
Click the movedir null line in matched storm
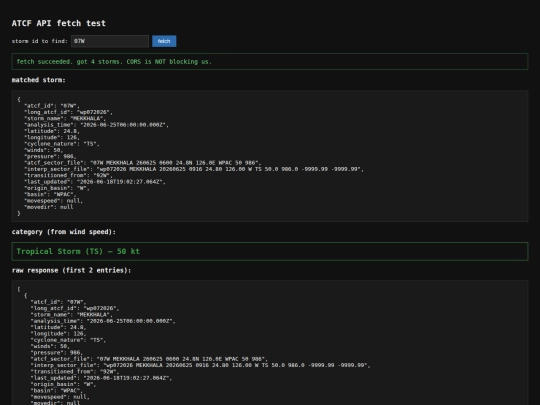point(49,207)
